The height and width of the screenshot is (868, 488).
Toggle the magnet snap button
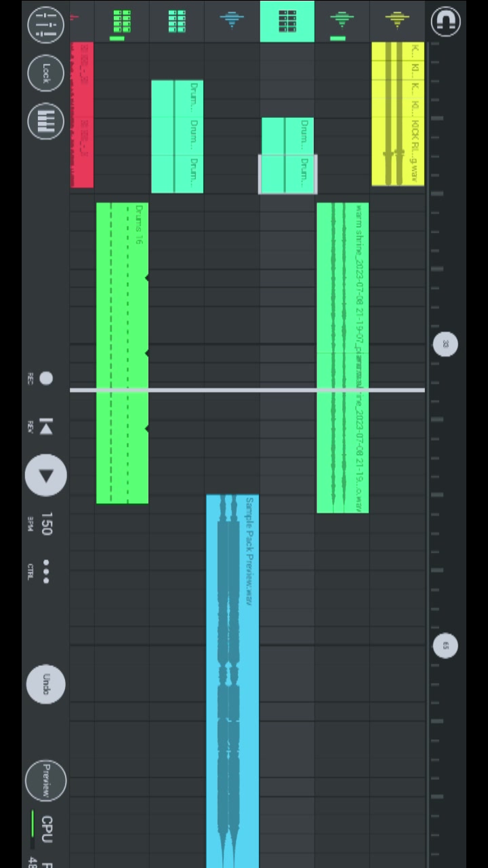tap(445, 20)
